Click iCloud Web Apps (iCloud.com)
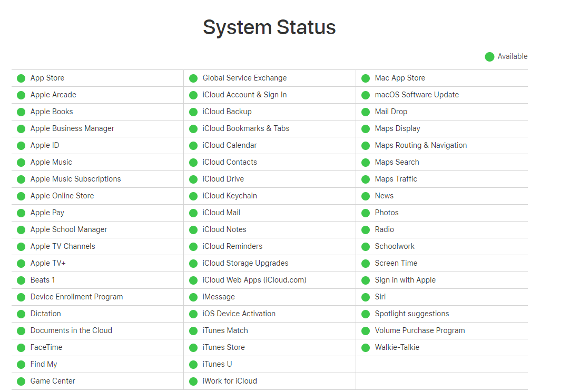570x392 pixels. pyautogui.click(x=254, y=280)
